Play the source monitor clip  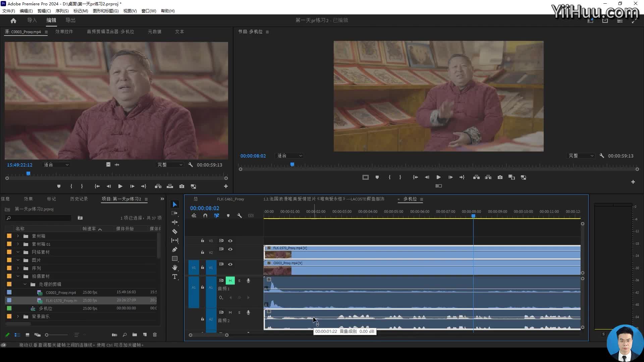120,186
